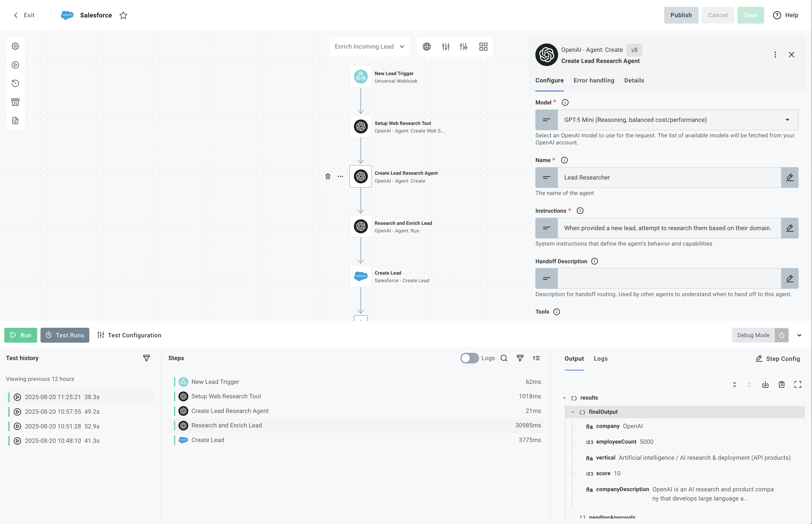Publish the workflow
The image size is (812, 524).
pyautogui.click(x=681, y=15)
